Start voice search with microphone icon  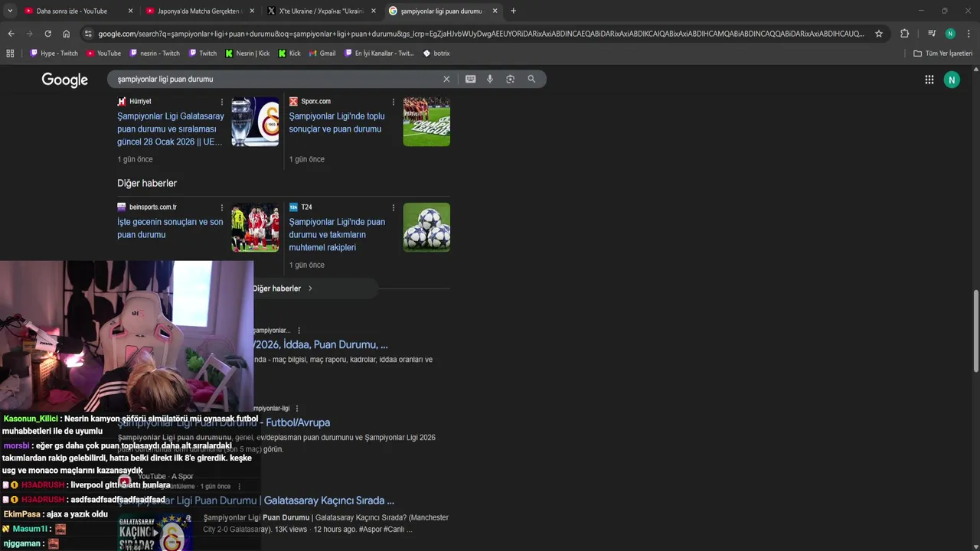pyautogui.click(x=490, y=79)
